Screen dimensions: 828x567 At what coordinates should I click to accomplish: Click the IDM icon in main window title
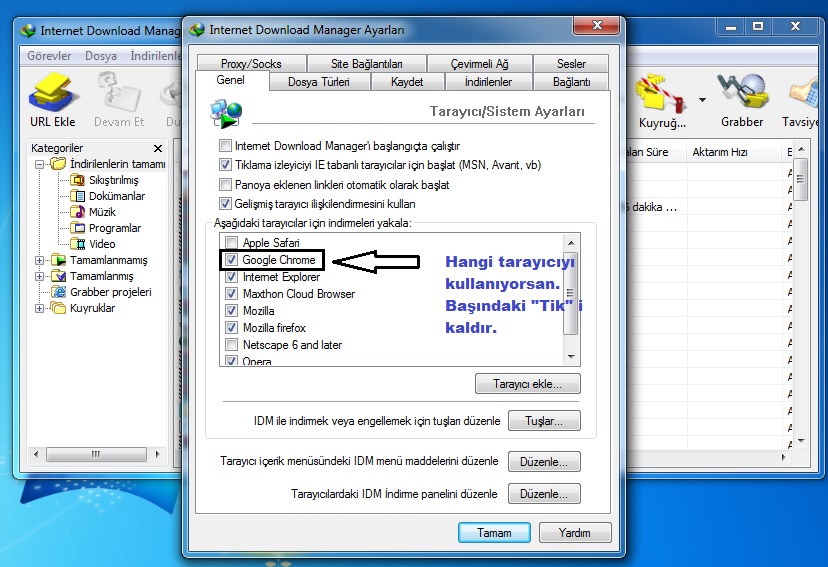(28, 31)
